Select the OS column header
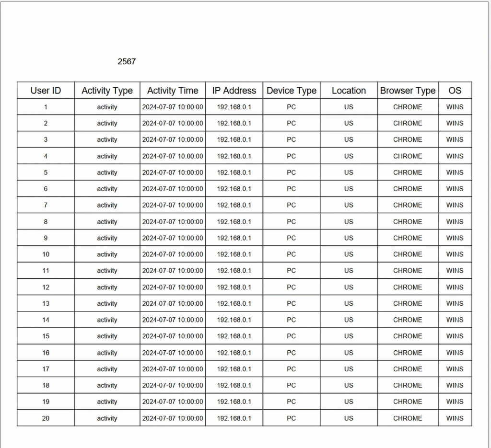Screen dimensions: 491x448 coord(455,91)
